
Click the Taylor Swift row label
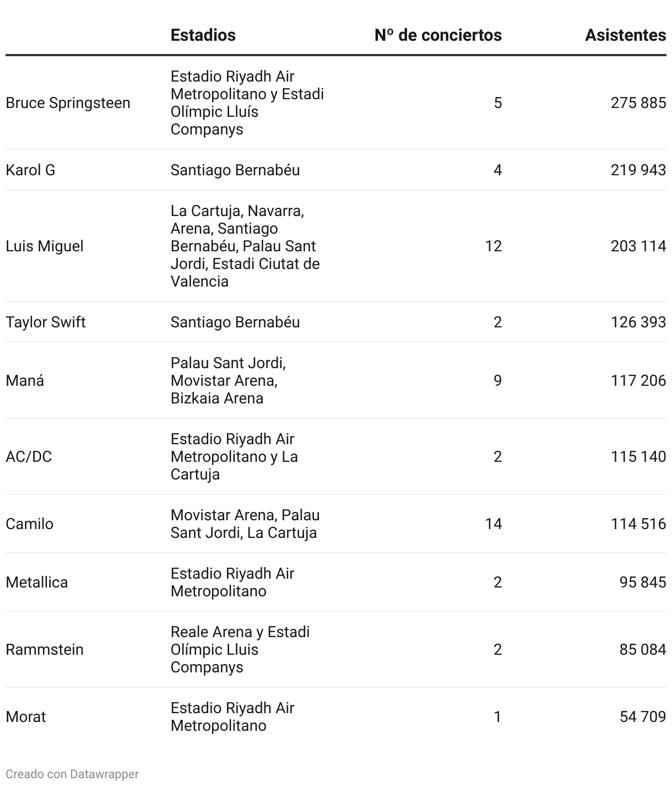click(46, 322)
